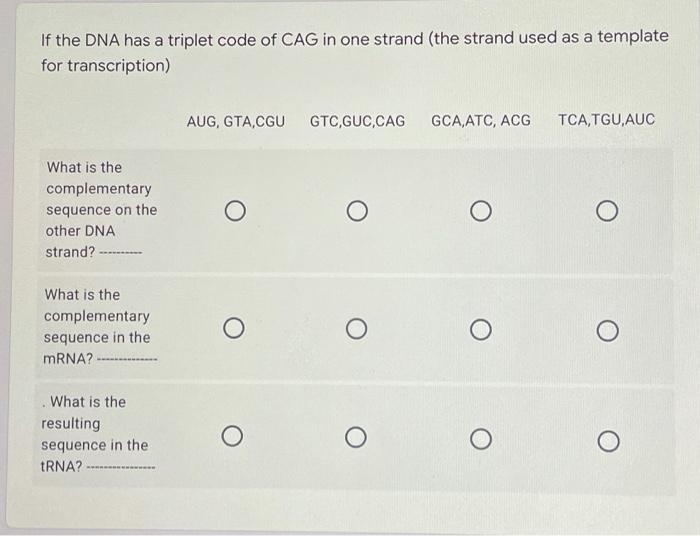
Task: Click the GTC,GUC,CAG column header
Action: click(x=357, y=121)
